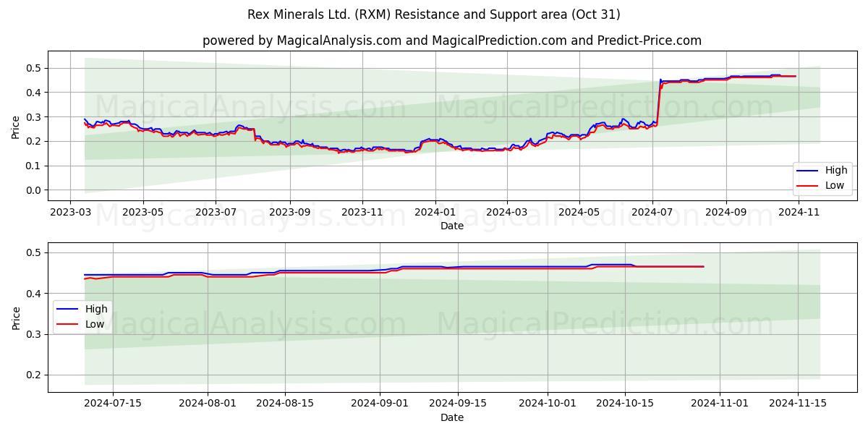Click the '2024-10-01' label on lower chart
The height and width of the screenshot is (434, 868).
(548, 404)
